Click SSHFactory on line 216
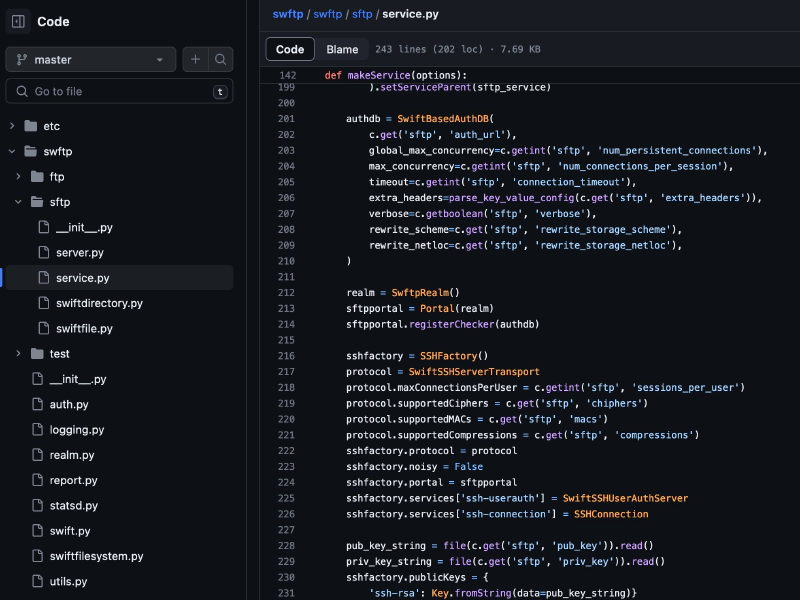The width and height of the screenshot is (800, 600). tap(448, 356)
